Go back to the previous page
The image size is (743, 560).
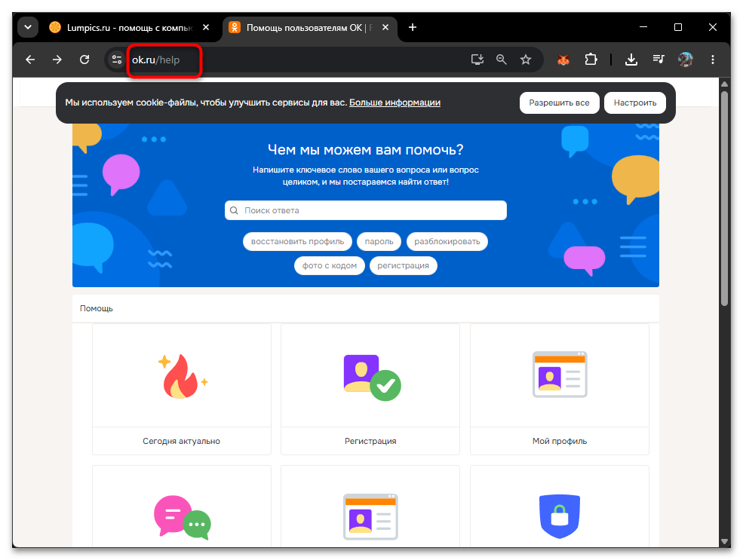[30, 60]
